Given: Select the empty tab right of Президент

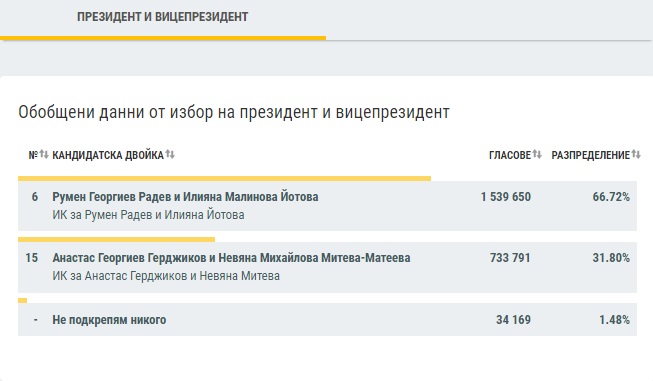Looking at the screenshot, I should click(x=489, y=20).
